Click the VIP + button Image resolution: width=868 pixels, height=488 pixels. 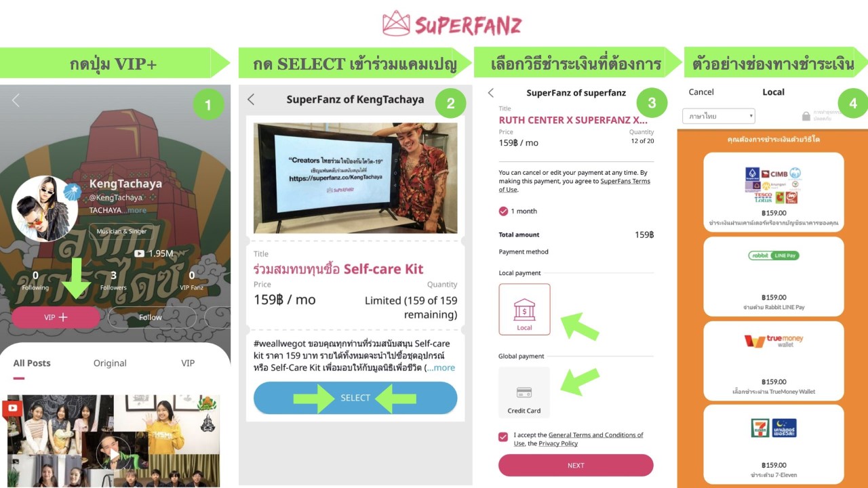coord(56,317)
